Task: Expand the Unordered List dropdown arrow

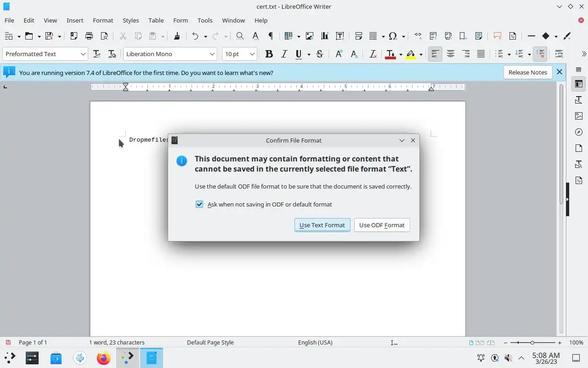Action: [509, 54]
